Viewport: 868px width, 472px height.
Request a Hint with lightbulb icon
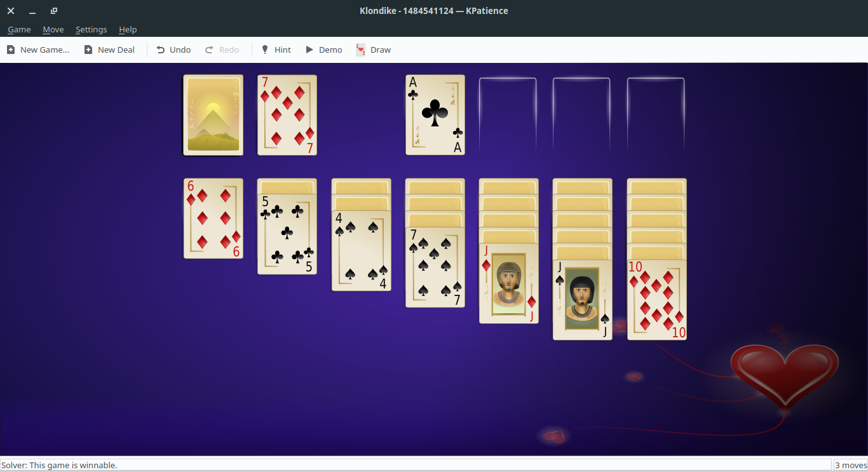[x=276, y=50]
